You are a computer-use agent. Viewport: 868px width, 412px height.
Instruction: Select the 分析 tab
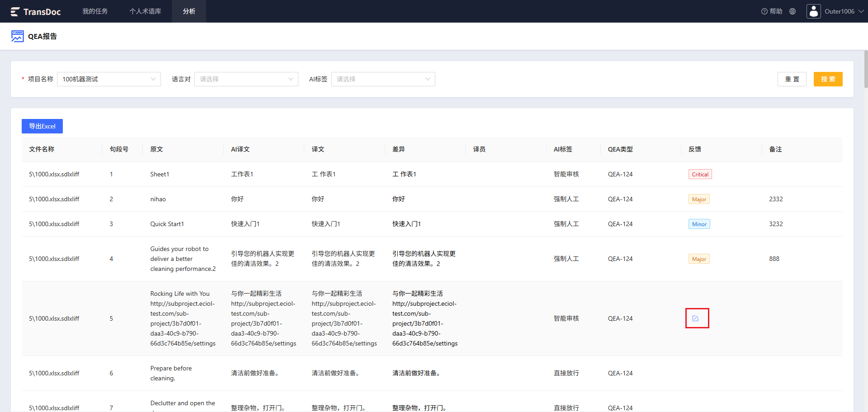(x=189, y=11)
